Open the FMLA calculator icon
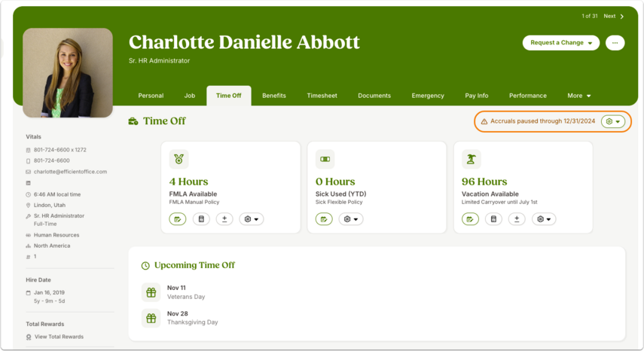644x351 pixels. (x=201, y=219)
